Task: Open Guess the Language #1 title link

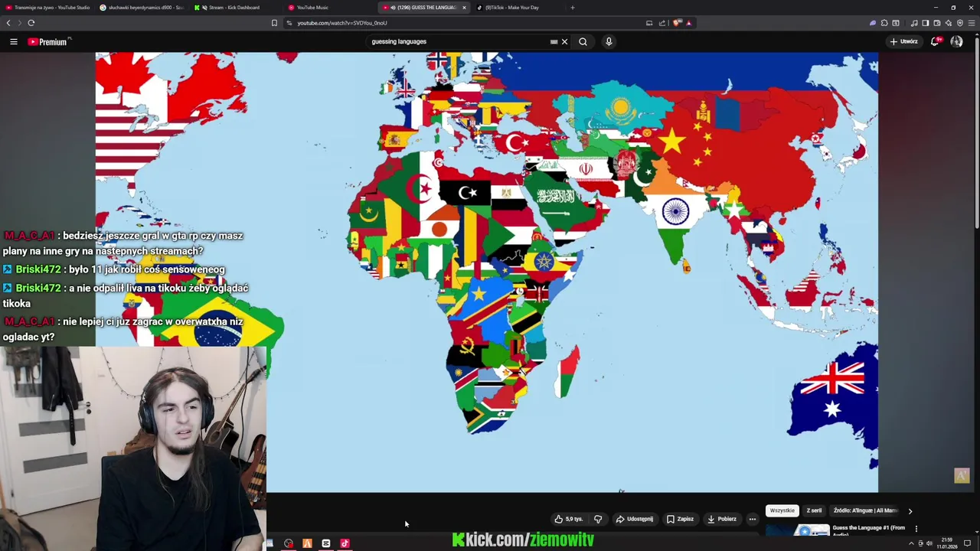Action: coord(868,530)
